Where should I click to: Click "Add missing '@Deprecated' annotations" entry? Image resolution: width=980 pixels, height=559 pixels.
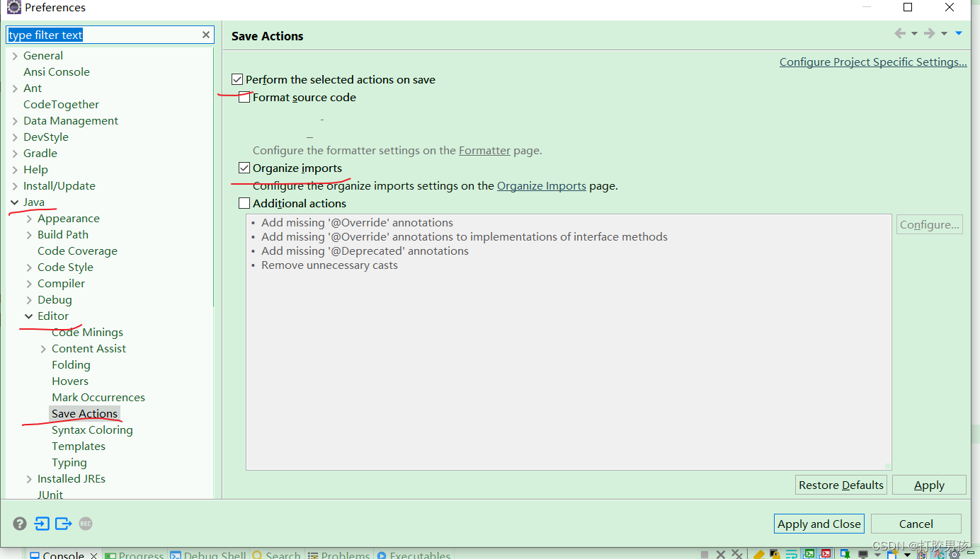[365, 251]
